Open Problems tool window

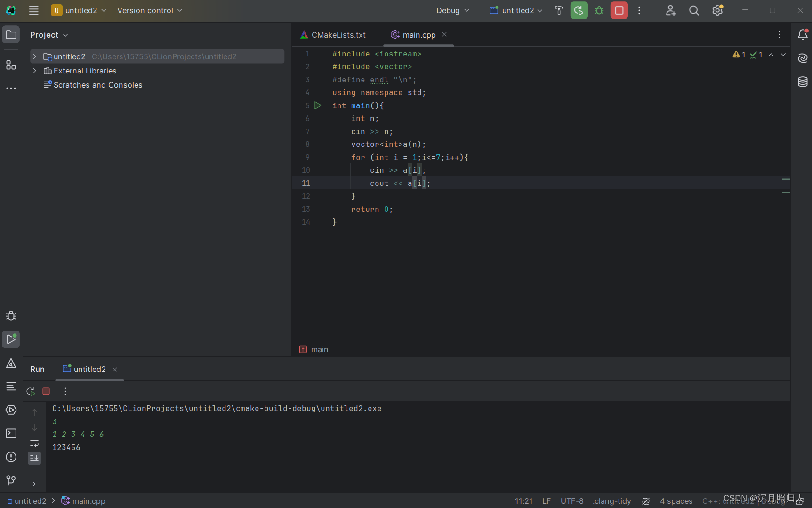point(11,457)
